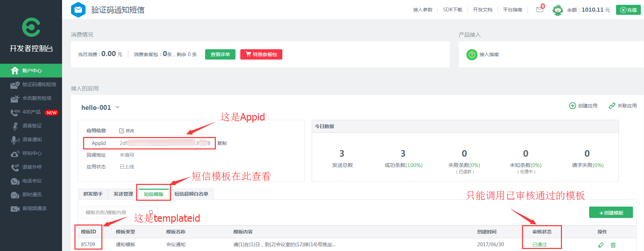Screen dimensions: 644x251
Task: Click template ID 85709 cell
Action: coord(88,244)
